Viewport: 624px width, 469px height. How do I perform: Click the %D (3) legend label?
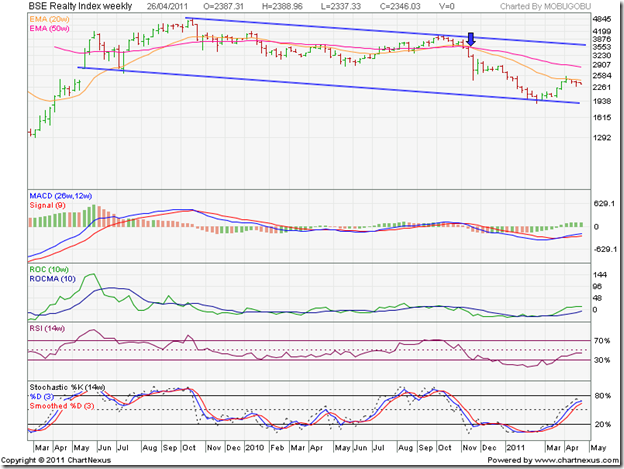41,397
